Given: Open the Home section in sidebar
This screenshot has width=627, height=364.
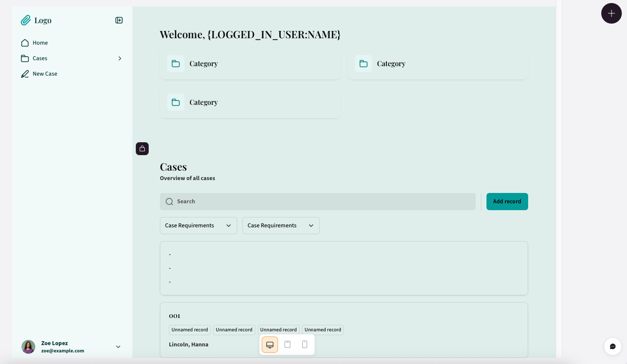Looking at the screenshot, I should pos(39,43).
